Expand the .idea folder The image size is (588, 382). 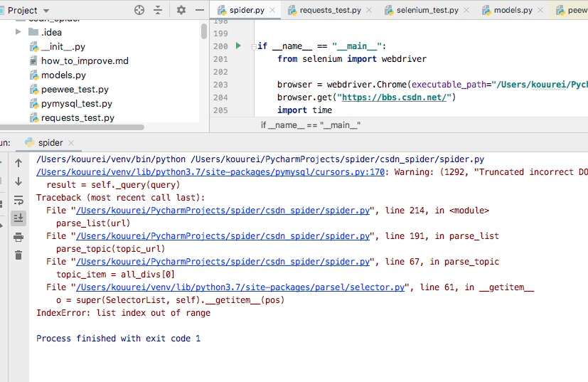18,32
